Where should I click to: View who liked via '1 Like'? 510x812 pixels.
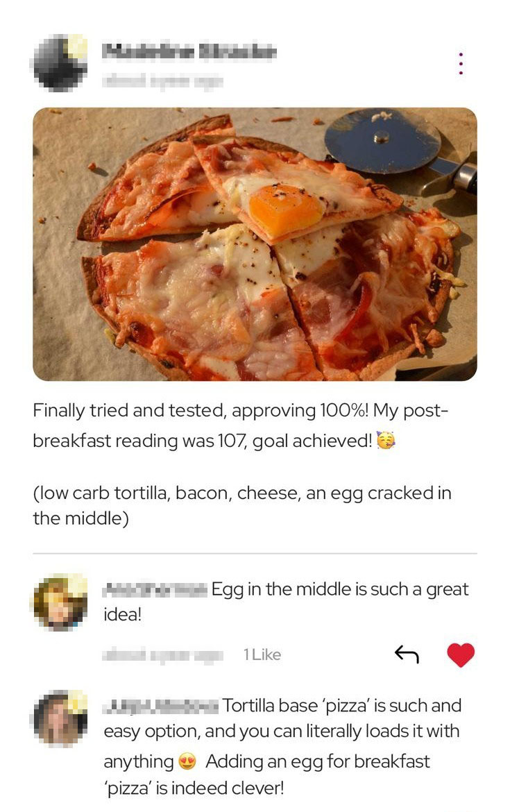coord(262,654)
